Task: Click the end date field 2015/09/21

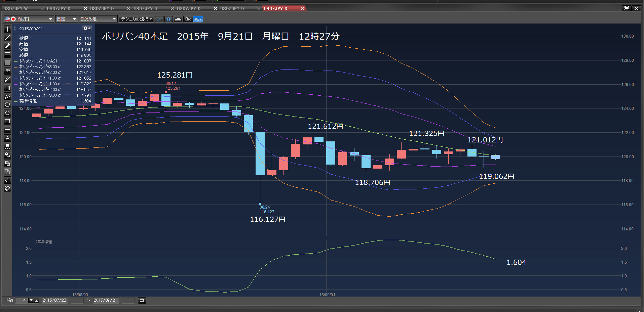Action: pos(106,300)
